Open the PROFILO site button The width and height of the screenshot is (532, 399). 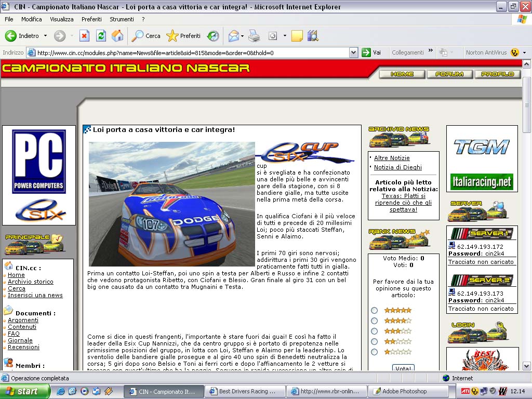click(x=497, y=74)
